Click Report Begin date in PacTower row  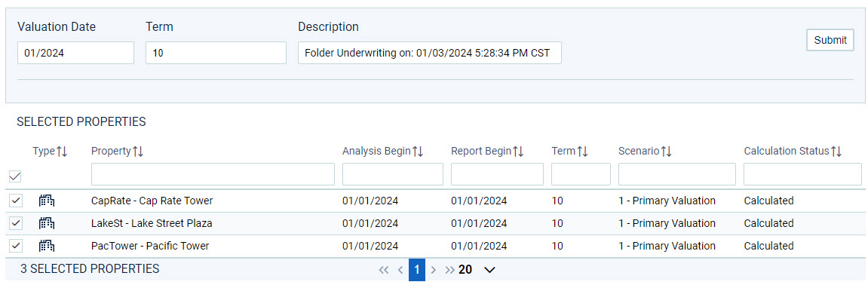[x=479, y=246]
